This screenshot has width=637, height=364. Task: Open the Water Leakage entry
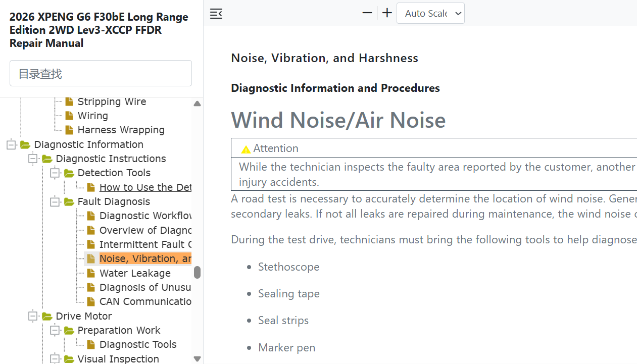tap(135, 273)
